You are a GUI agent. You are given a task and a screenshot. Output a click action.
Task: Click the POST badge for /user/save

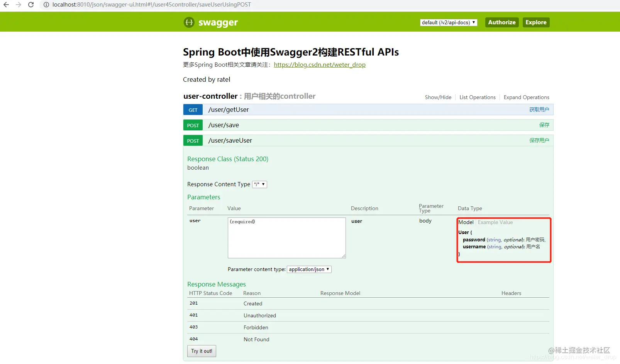[x=193, y=125]
